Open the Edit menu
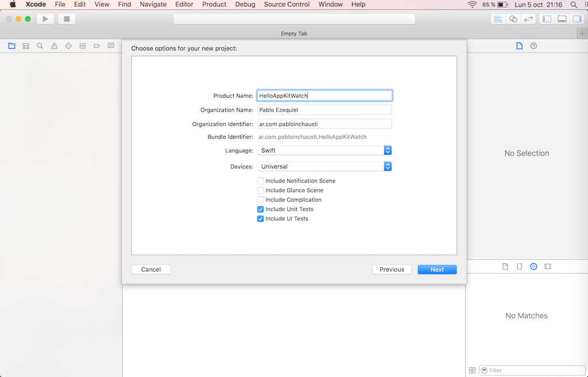Viewport: 588px width, 377px height. point(80,5)
